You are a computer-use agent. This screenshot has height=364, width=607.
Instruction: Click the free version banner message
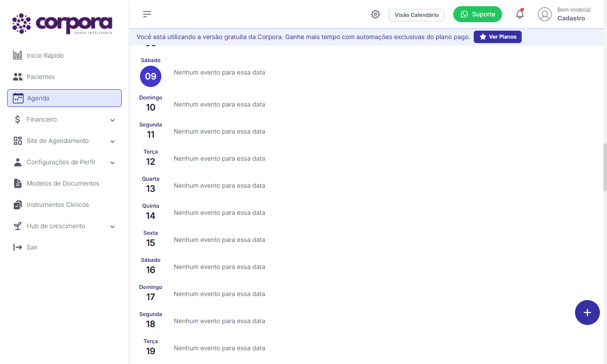pyautogui.click(x=303, y=37)
